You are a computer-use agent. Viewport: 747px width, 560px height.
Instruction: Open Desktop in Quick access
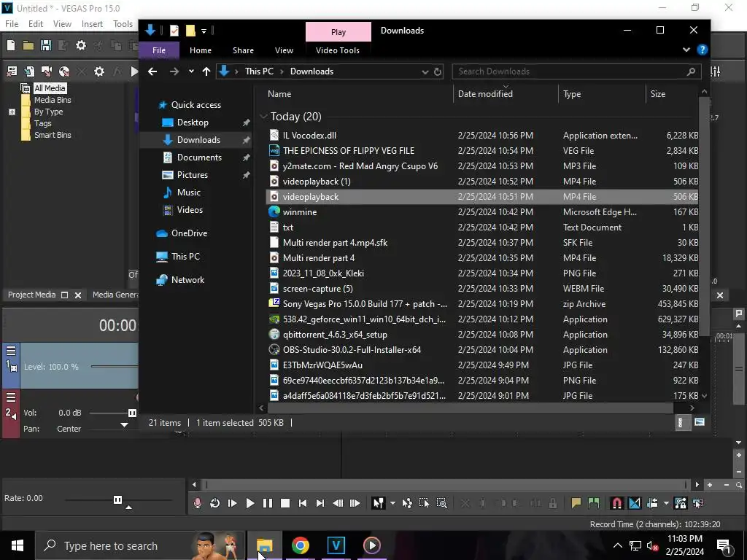click(193, 122)
